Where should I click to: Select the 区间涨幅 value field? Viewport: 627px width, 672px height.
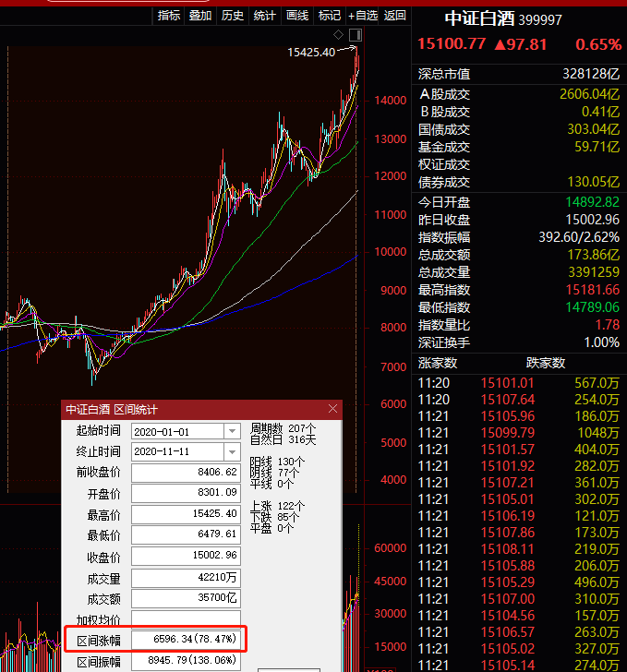point(186,640)
